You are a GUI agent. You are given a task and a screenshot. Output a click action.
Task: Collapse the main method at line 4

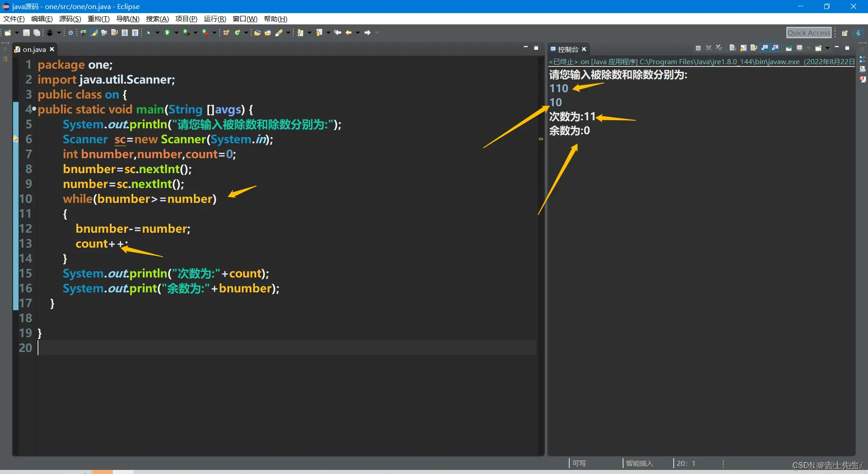point(34,109)
